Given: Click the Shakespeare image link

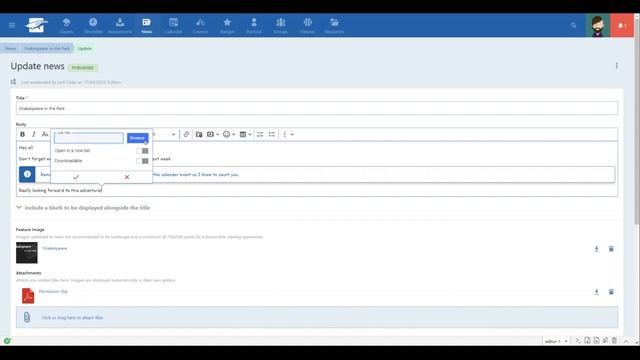Looking at the screenshot, I should coord(55,248).
